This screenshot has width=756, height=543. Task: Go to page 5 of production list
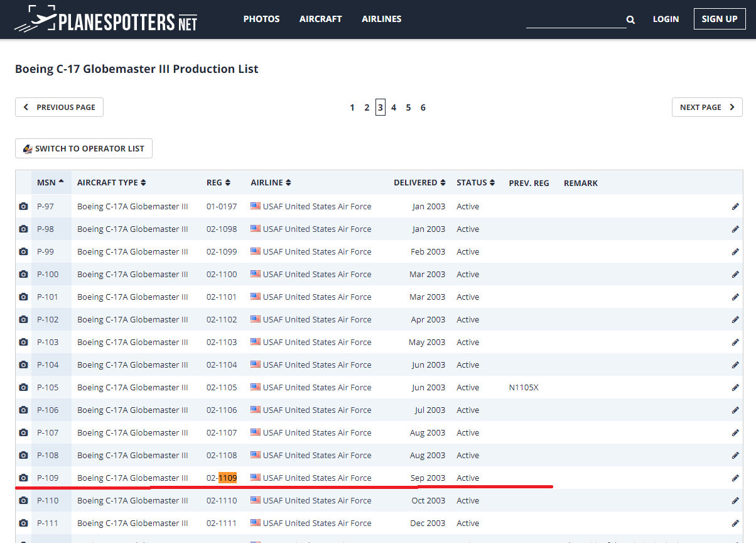(x=408, y=107)
